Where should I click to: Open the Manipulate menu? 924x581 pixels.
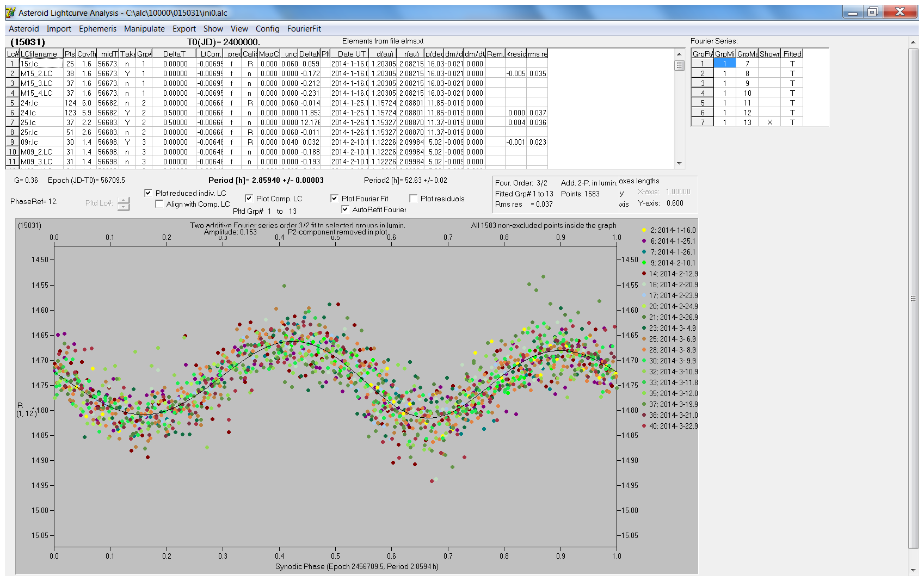pyautogui.click(x=144, y=29)
